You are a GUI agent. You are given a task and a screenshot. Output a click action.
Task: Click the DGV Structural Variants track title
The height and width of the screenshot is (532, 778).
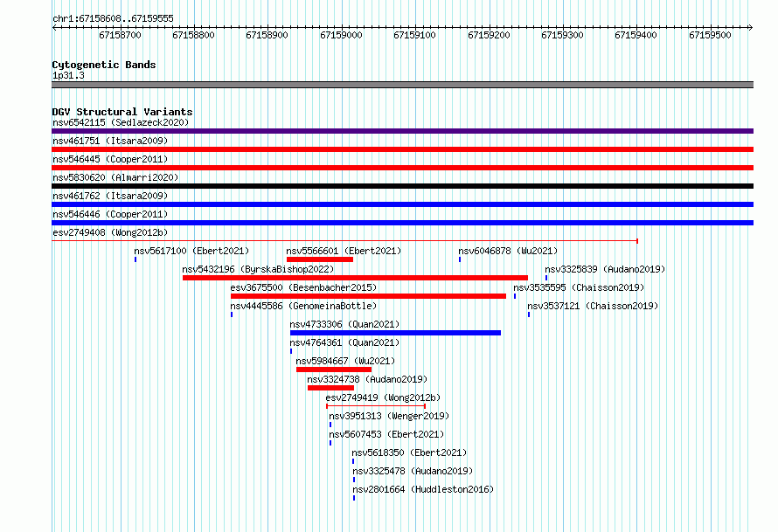pos(122,112)
